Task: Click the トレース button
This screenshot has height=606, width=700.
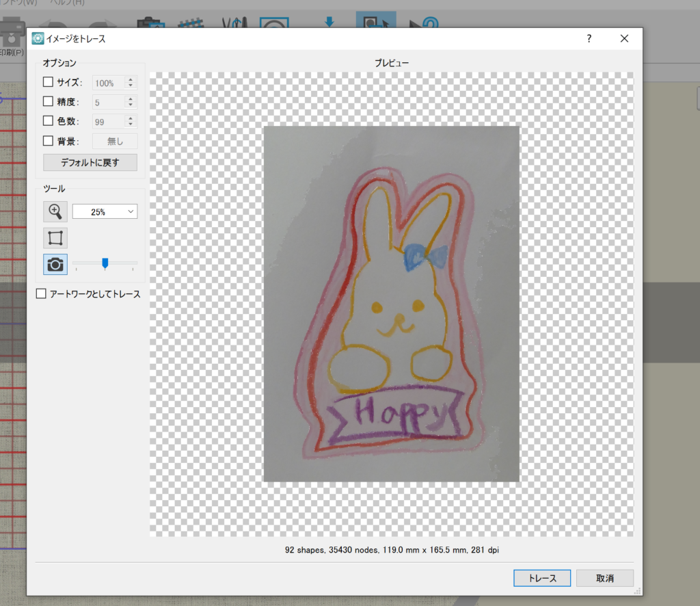Action: click(x=541, y=578)
